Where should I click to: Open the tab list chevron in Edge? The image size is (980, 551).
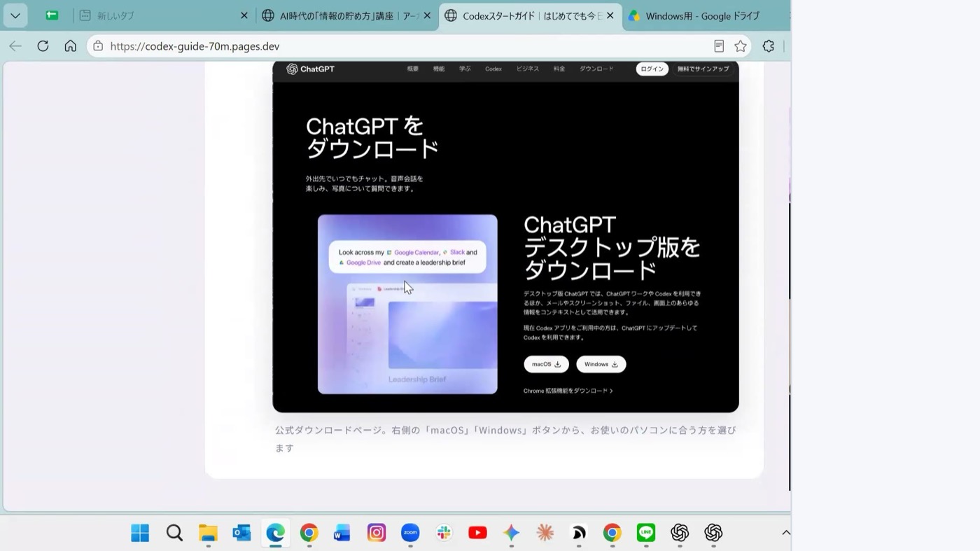point(15,15)
